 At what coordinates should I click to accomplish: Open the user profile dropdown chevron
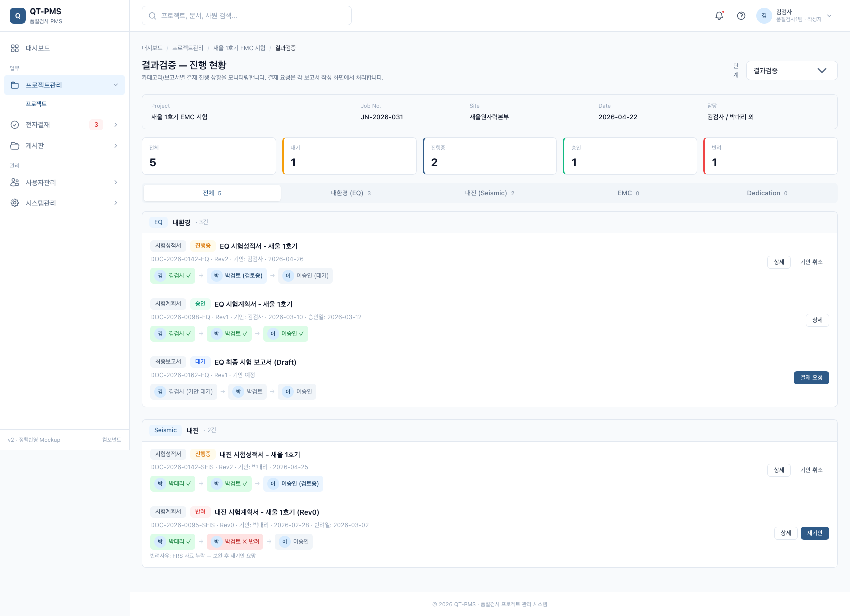pyautogui.click(x=829, y=16)
